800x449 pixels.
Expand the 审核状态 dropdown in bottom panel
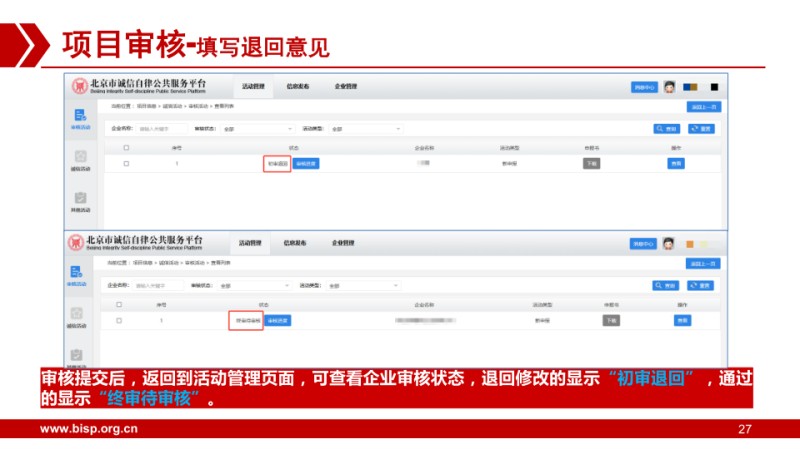257,285
